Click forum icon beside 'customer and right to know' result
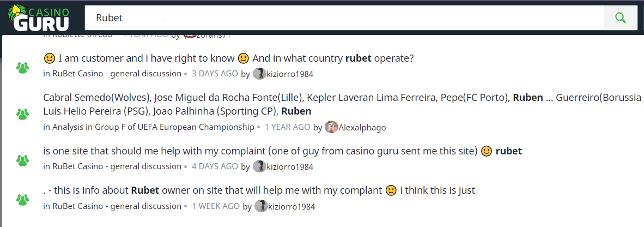The width and height of the screenshot is (644, 227). (22, 68)
